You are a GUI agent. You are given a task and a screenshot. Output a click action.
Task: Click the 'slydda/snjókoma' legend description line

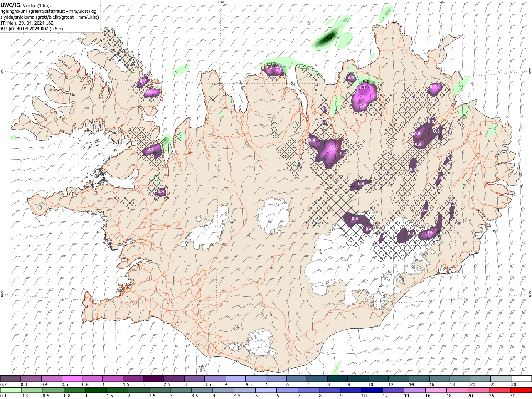pos(49,17)
